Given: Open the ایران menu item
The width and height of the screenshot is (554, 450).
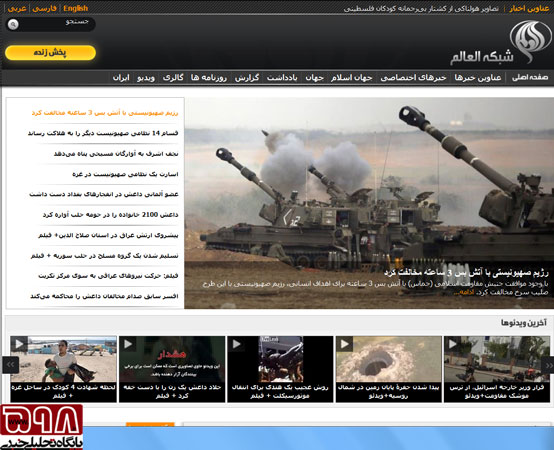Looking at the screenshot, I should coord(121,77).
